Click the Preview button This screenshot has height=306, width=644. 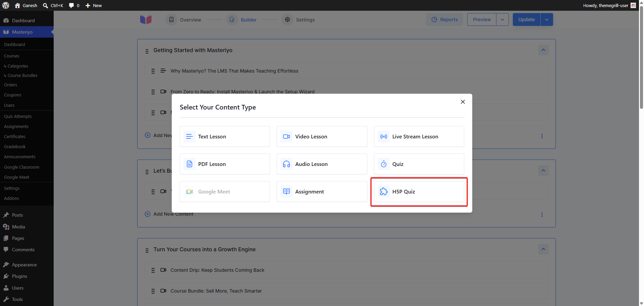tap(482, 19)
